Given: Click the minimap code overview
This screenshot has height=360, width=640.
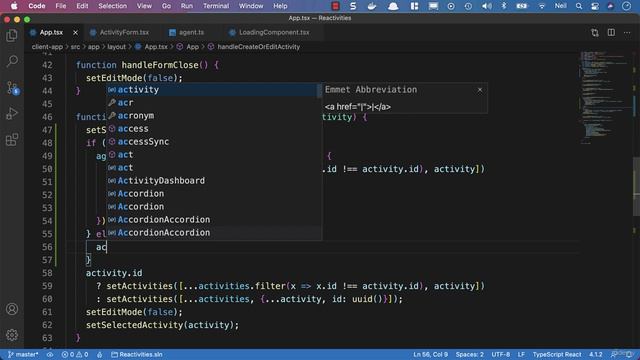Looking at the screenshot, I should pyautogui.click(x=605, y=98).
